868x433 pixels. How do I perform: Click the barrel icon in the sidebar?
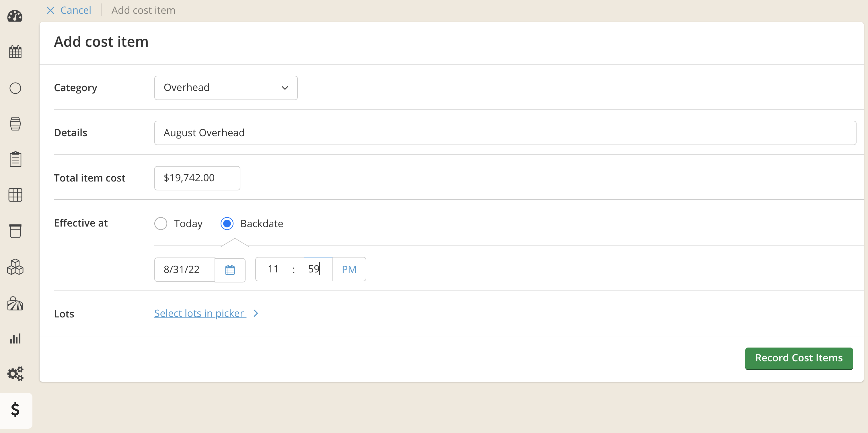click(15, 123)
